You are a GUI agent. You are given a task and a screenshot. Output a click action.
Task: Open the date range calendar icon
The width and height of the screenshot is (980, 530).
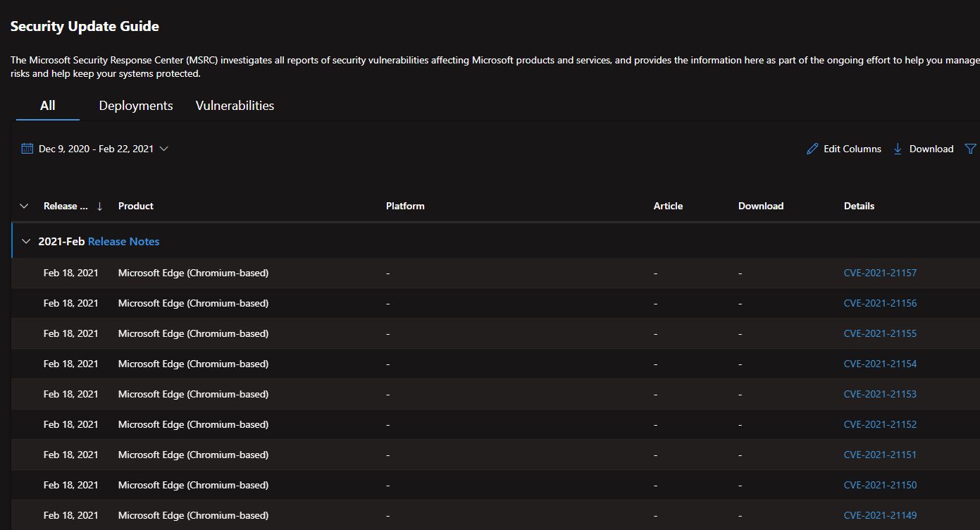tap(27, 149)
